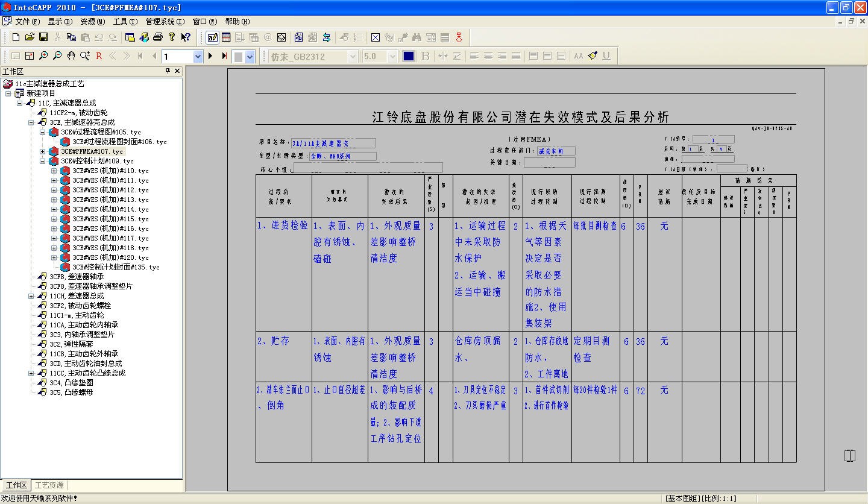
Task: Click the fit-window icon next to zoom
Action: [x=30, y=56]
